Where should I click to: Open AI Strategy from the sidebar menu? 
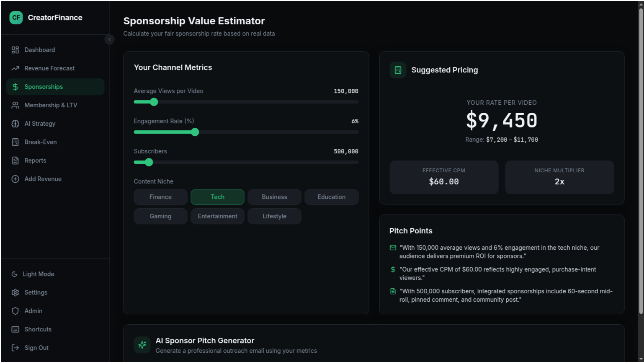(15, 124)
